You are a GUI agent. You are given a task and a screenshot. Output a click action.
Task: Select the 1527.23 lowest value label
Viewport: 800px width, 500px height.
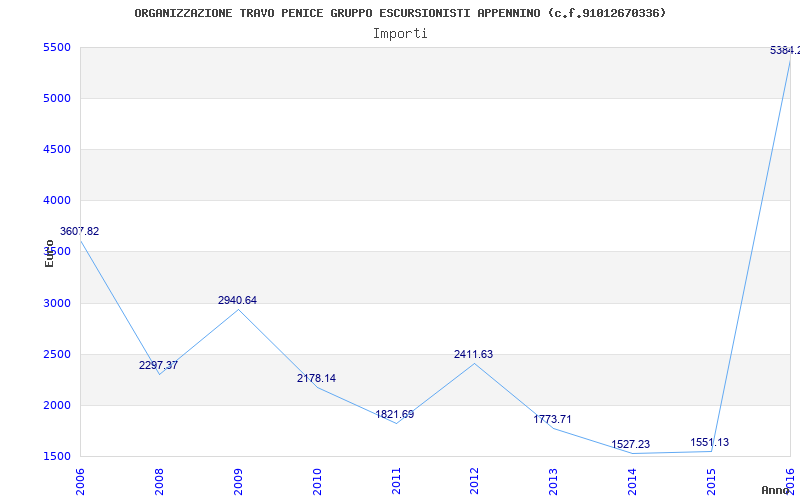[x=631, y=444]
